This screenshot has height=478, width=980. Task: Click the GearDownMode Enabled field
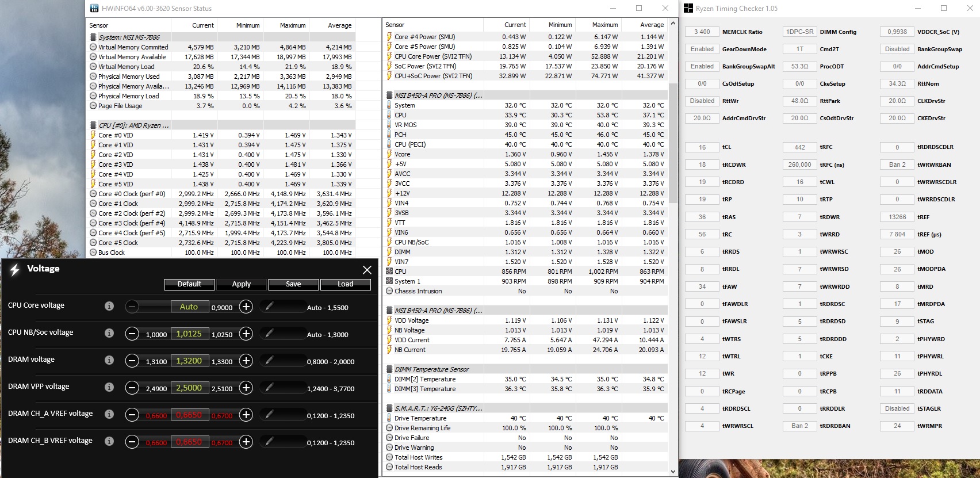[702, 49]
